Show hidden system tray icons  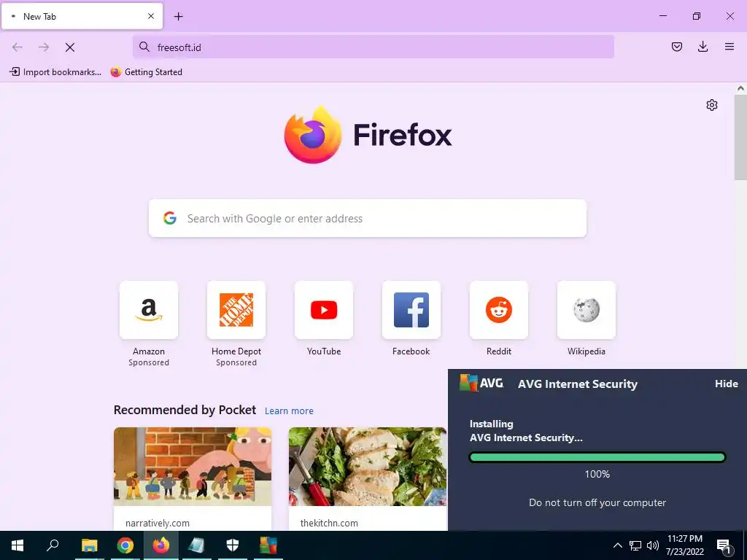(617, 545)
